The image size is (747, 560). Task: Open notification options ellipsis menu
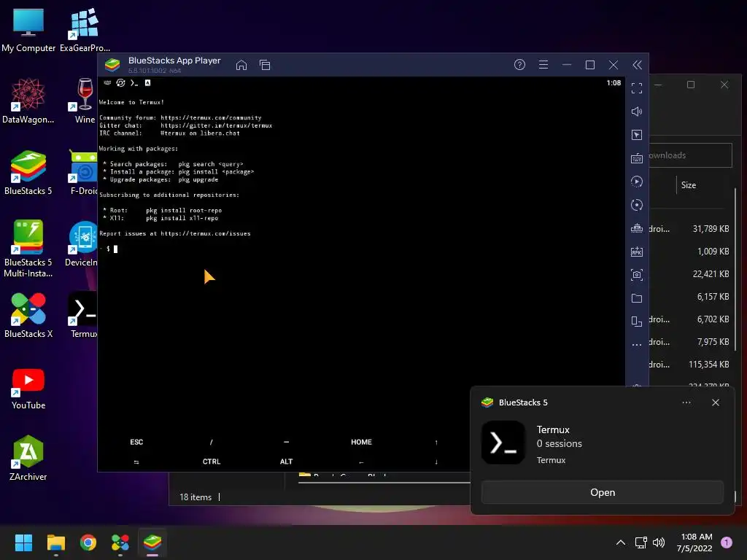[686, 402]
